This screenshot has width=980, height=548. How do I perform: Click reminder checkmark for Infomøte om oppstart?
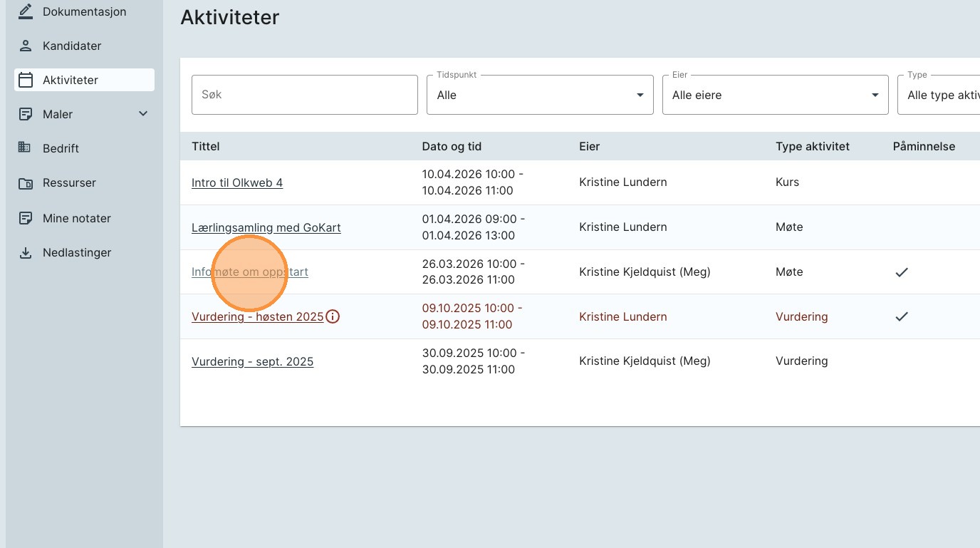point(902,272)
